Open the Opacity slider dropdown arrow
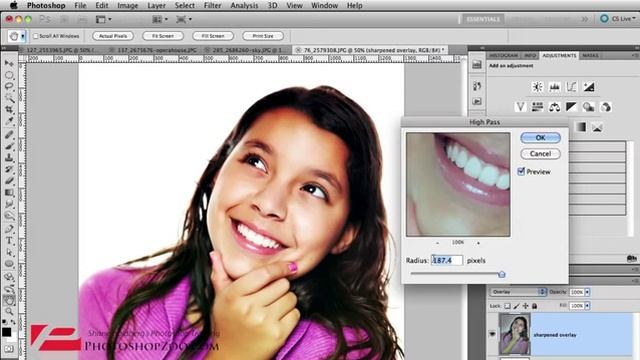 tap(587, 292)
